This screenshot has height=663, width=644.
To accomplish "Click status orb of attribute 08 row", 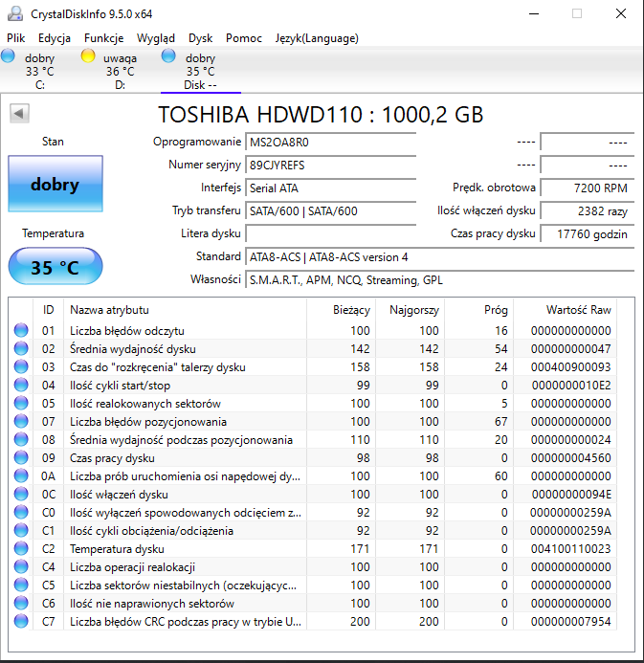I will click(21, 439).
